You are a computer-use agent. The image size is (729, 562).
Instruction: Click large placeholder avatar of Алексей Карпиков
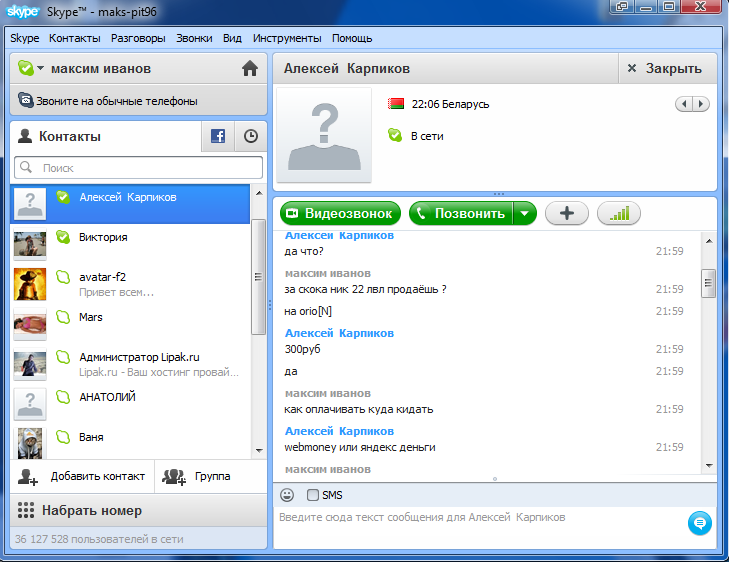(324, 135)
